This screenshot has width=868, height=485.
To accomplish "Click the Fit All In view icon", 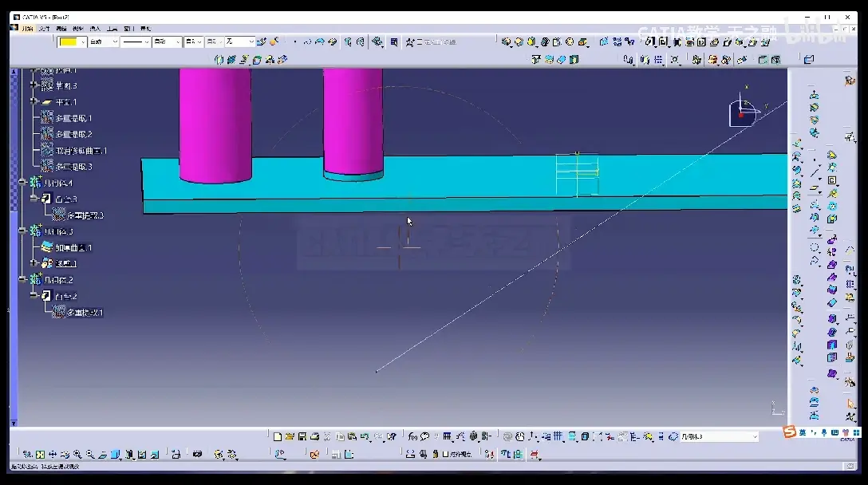I will [40, 455].
